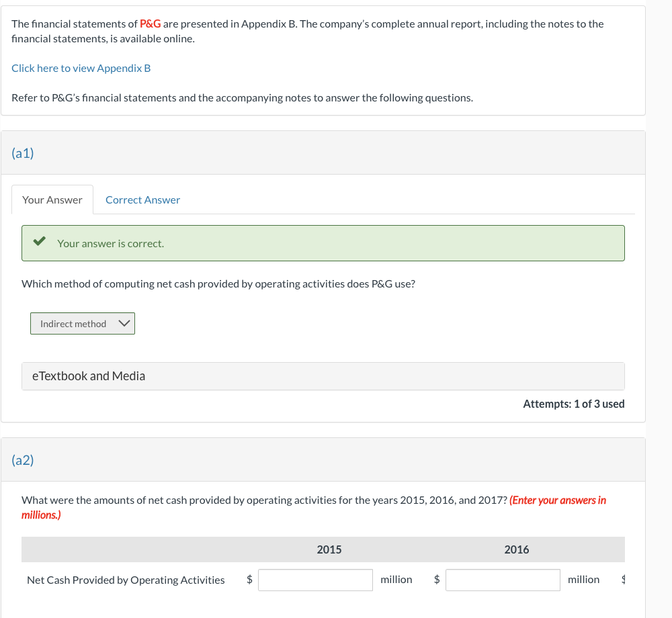Click the 2016 net cash input field

pyautogui.click(x=503, y=580)
